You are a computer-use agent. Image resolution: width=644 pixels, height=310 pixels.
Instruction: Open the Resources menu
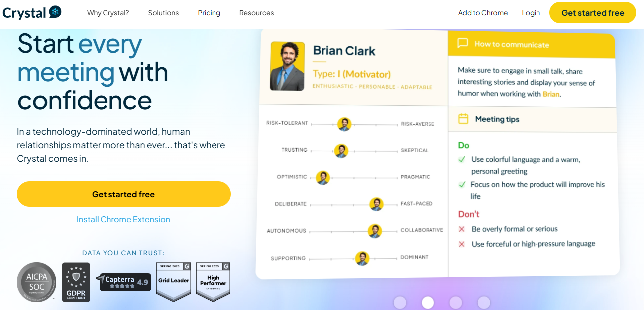click(x=256, y=13)
